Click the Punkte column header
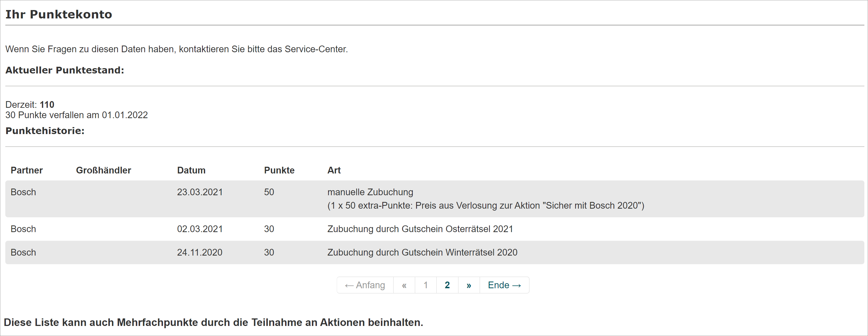The height and width of the screenshot is (336, 868). pyautogui.click(x=279, y=170)
